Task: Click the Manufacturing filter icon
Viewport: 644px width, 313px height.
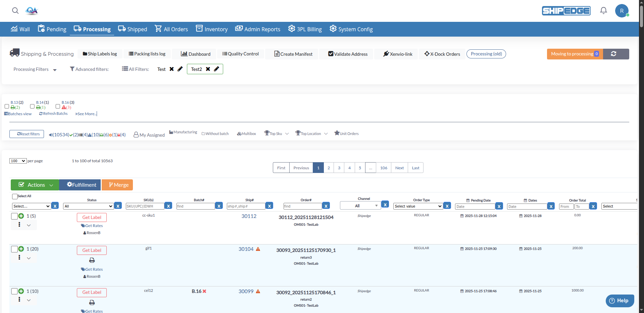Action: tap(171, 132)
